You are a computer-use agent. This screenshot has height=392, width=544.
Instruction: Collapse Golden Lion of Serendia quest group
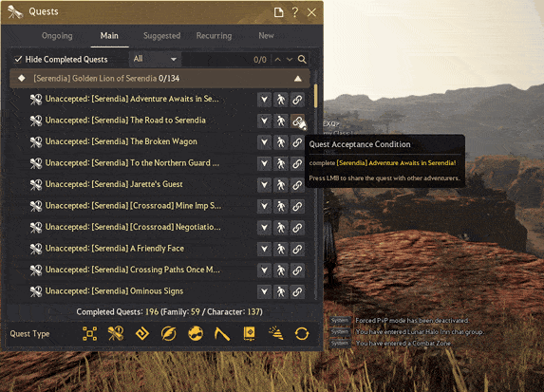coord(298,79)
